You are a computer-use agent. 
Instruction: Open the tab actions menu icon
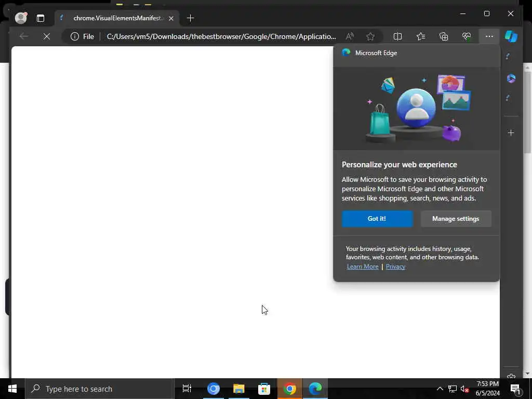coord(41,18)
